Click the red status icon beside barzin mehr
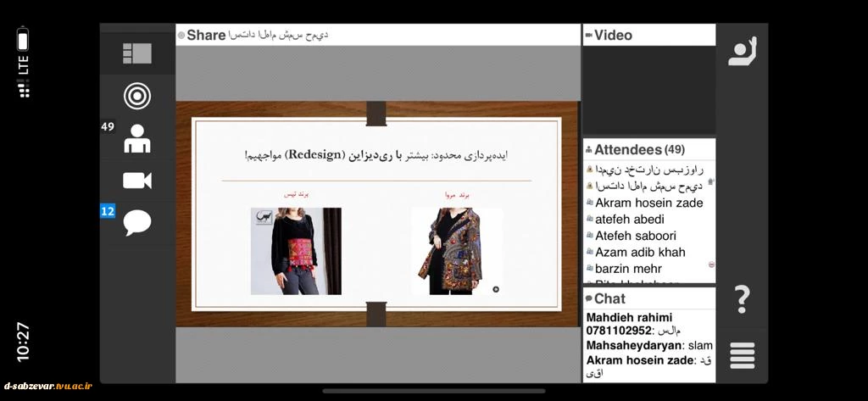 click(711, 265)
